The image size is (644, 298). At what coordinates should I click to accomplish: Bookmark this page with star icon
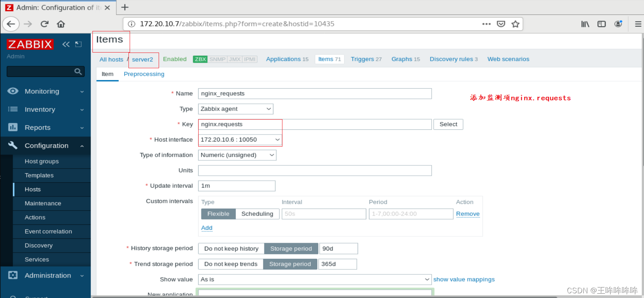tap(516, 24)
